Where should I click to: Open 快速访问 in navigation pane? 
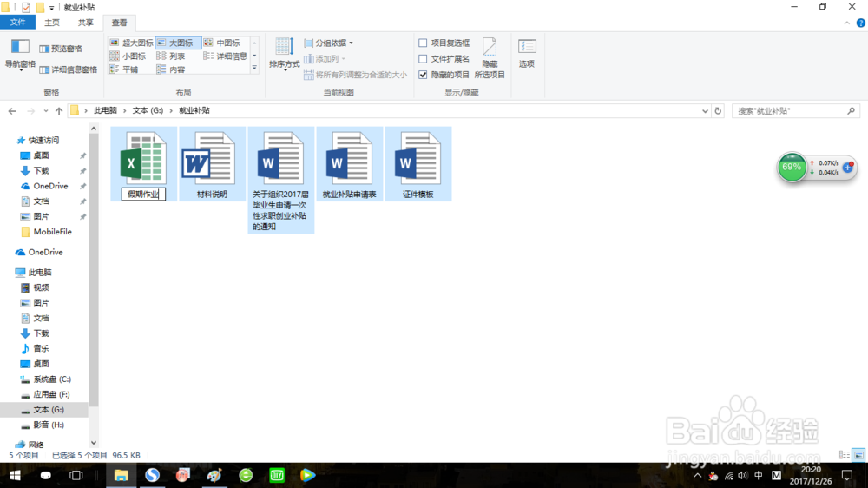[43, 140]
